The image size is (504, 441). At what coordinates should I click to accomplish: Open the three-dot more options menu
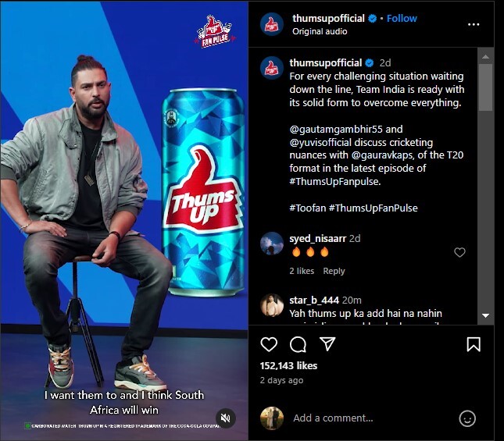pyautogui.click(x=474, y=24)
